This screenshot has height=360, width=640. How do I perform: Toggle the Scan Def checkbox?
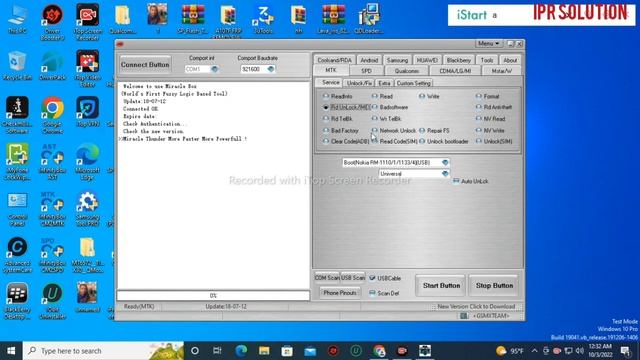[x=372, y=293]
